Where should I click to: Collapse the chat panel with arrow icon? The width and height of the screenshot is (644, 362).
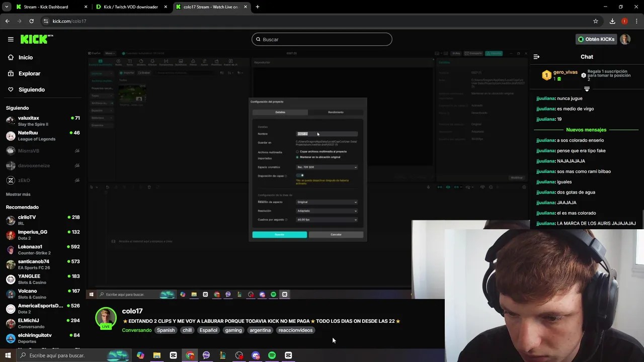click(536, 57)
